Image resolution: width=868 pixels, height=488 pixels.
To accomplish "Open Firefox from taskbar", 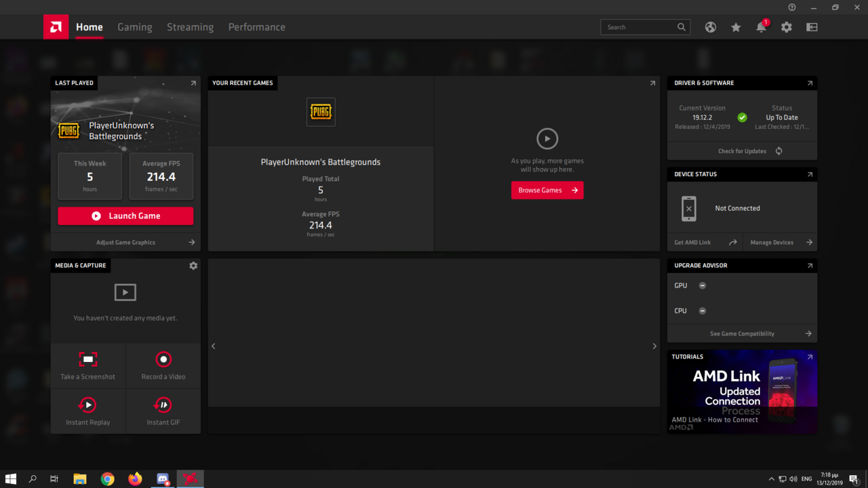I will pos(135,479).
